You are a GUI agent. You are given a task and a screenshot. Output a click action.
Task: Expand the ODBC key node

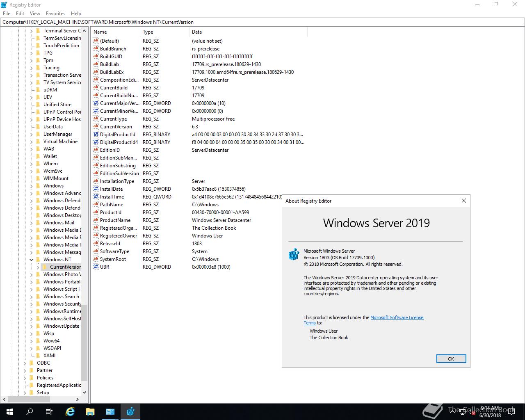point(25,363)
